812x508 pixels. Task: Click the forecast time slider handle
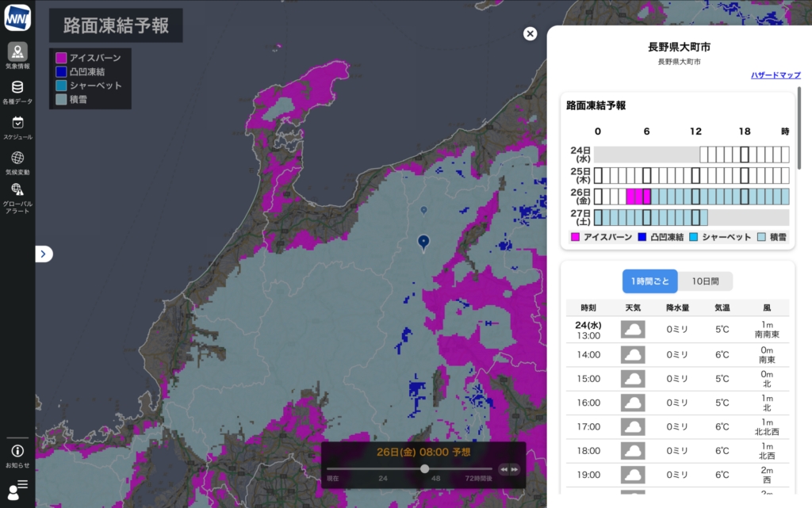425,469
